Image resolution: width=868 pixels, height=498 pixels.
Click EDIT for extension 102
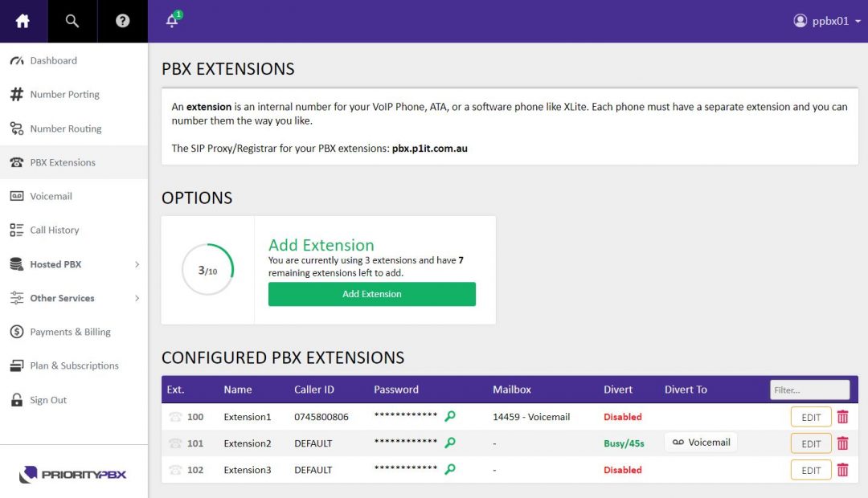(811, 471)
